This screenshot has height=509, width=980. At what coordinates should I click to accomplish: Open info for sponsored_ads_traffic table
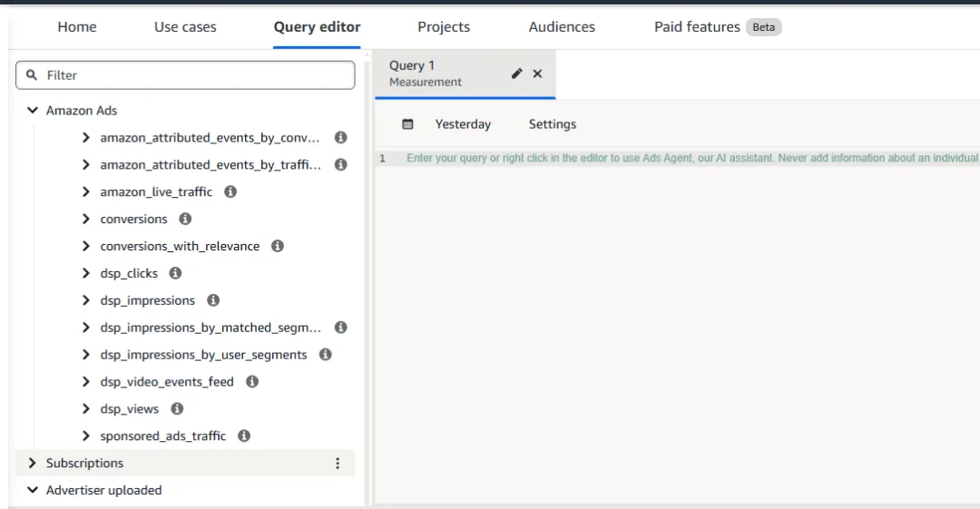(x=244, y=436)
